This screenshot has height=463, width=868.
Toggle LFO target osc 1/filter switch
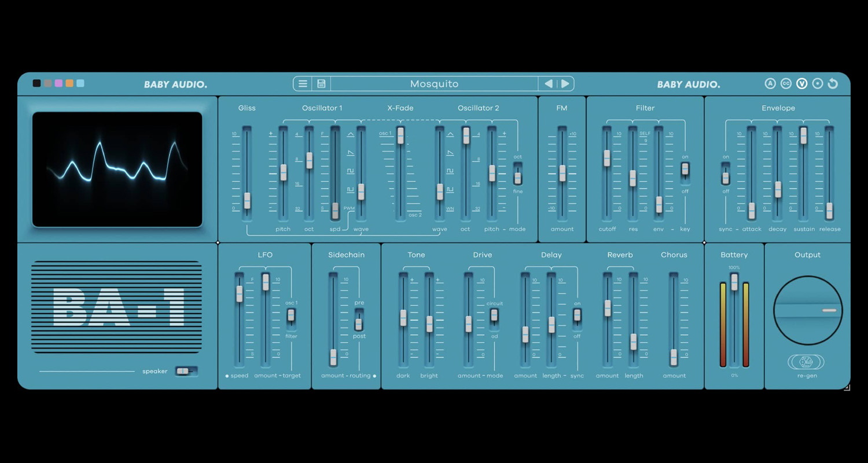pos(291,319)
